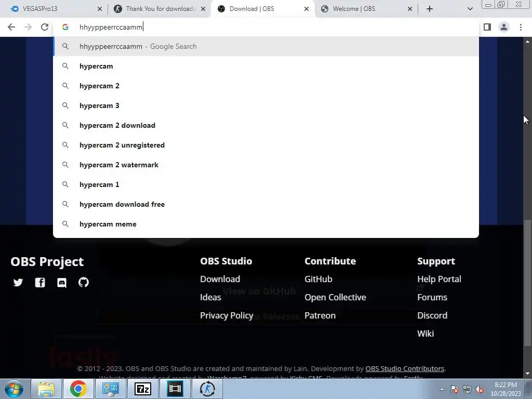Viewport: 532px width, 399px height.
Task: Open the GitHub link under Contribute
Action: point(318,279)
